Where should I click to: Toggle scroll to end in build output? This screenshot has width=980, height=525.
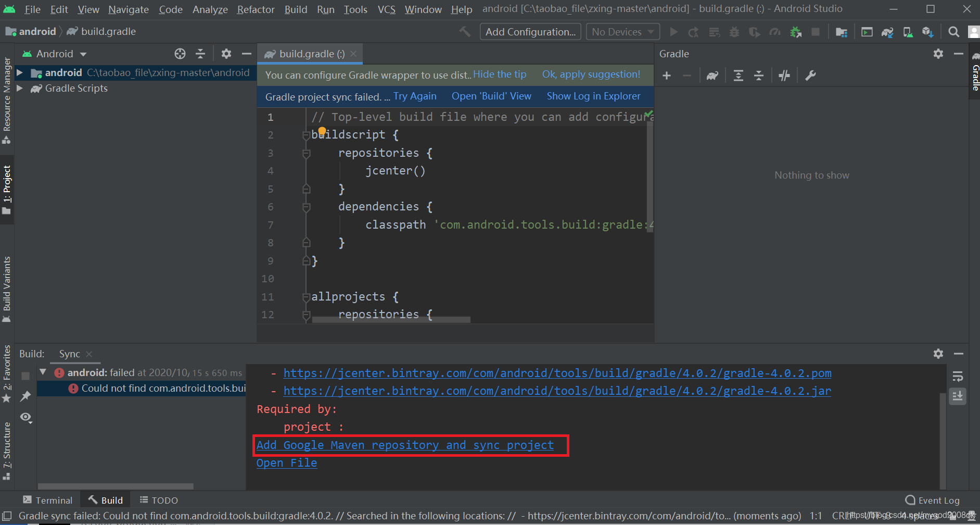(958, 396)
